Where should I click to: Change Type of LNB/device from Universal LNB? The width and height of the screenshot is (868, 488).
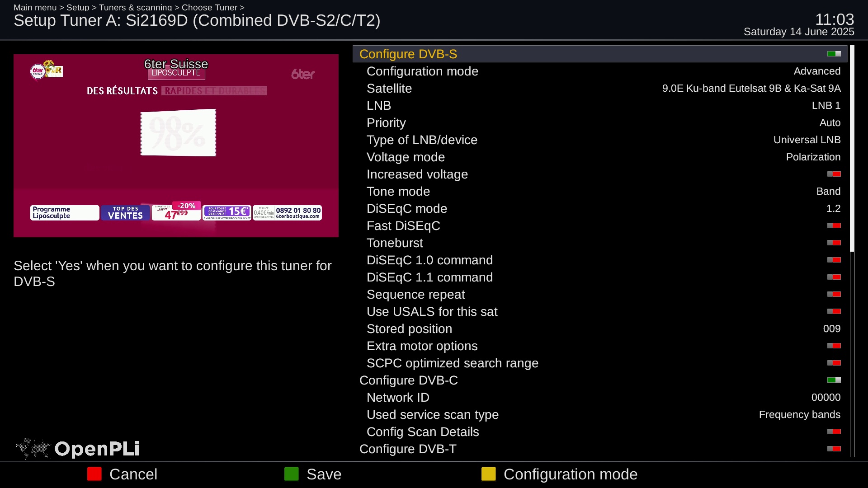pyautogui.click(x=807, y=140)
